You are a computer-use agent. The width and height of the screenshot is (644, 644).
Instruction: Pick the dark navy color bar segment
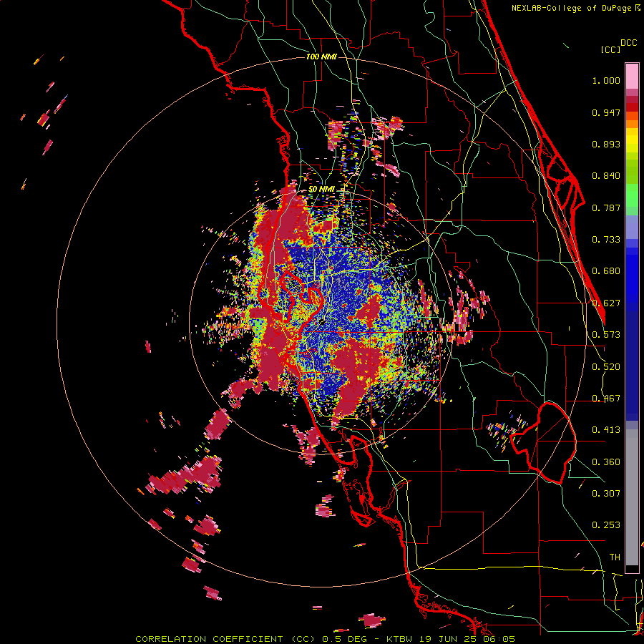tap(632, 365)
